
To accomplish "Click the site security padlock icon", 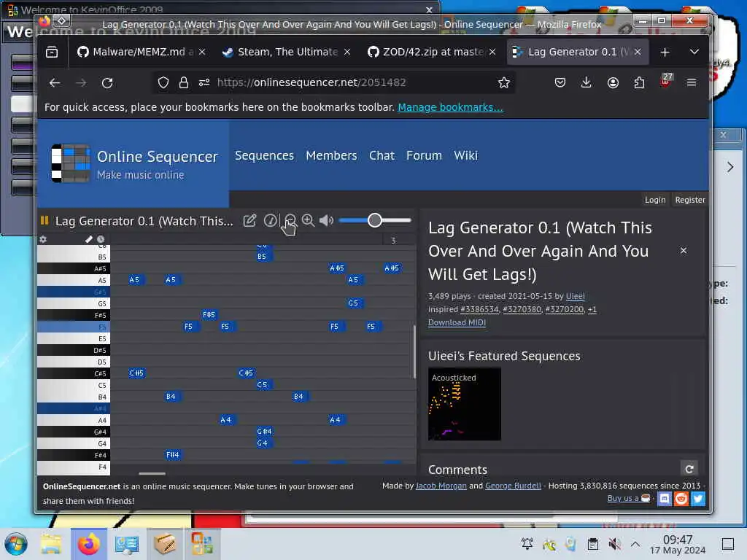I will [183, 83].
